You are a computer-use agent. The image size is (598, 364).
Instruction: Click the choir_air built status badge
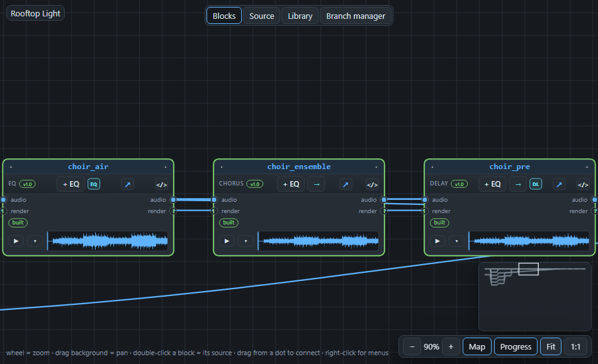pyautogui.click(x=18, y=223)
